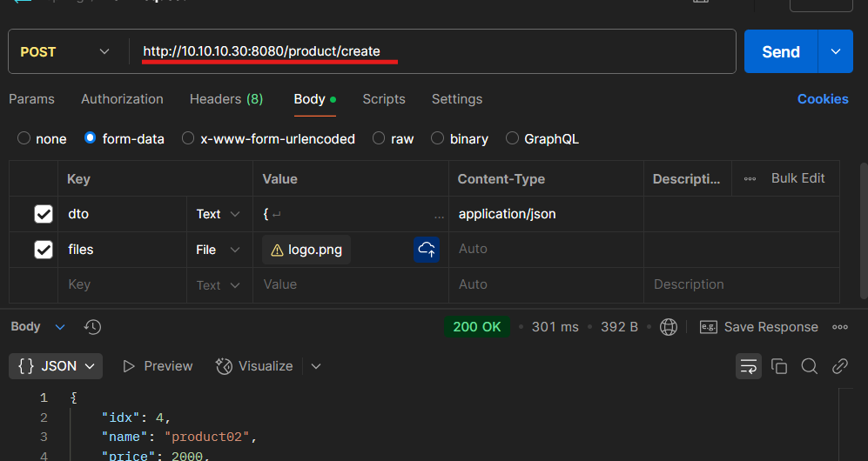
Task: Open the Text type dropdown for dto
Action: point(219,214)
